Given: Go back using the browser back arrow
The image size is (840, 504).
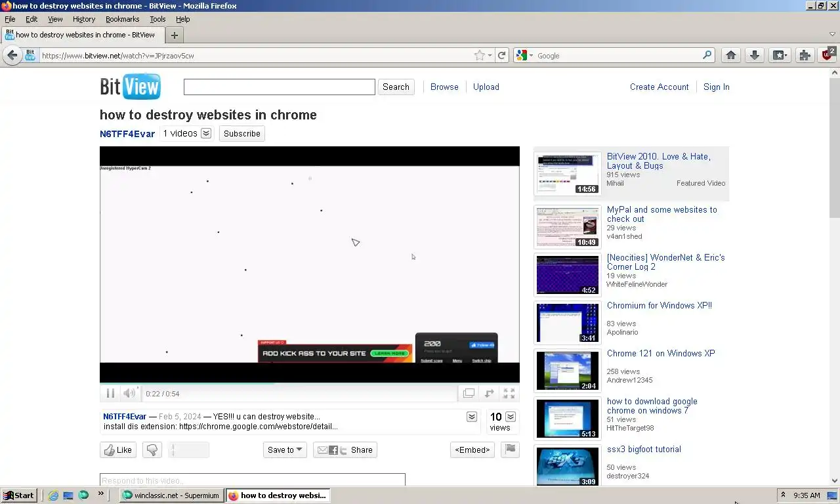Looking at the screenshot, I should pyautogui.click(x=12, y=56).
